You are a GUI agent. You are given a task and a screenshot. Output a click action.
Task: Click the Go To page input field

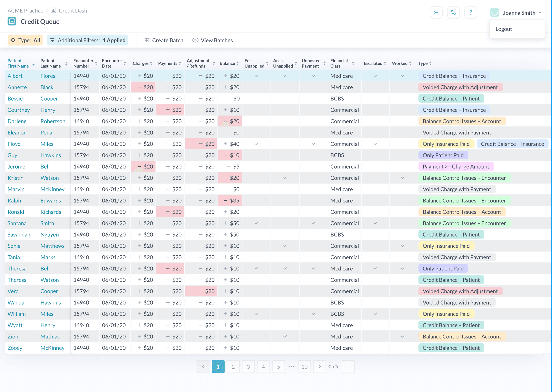coord(348,366)
